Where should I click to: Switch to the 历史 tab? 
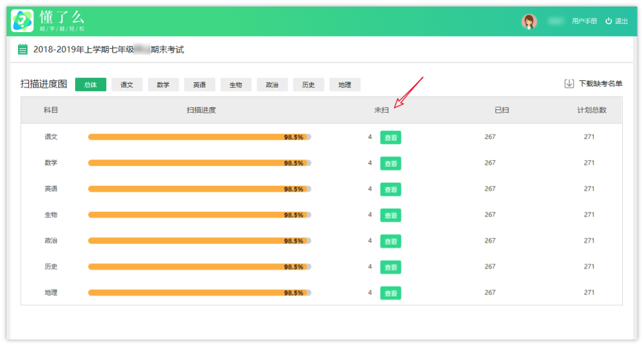[308, 84]
